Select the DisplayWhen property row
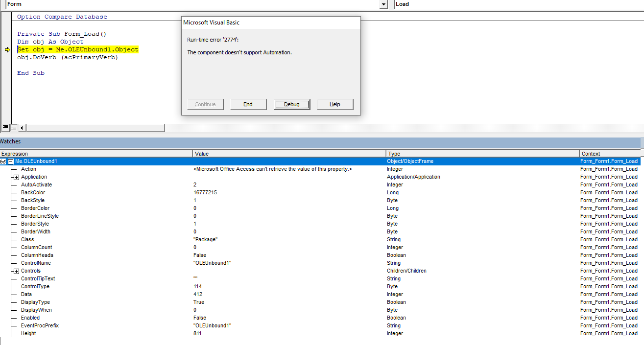644x345 pixels. tap(320, 310)
